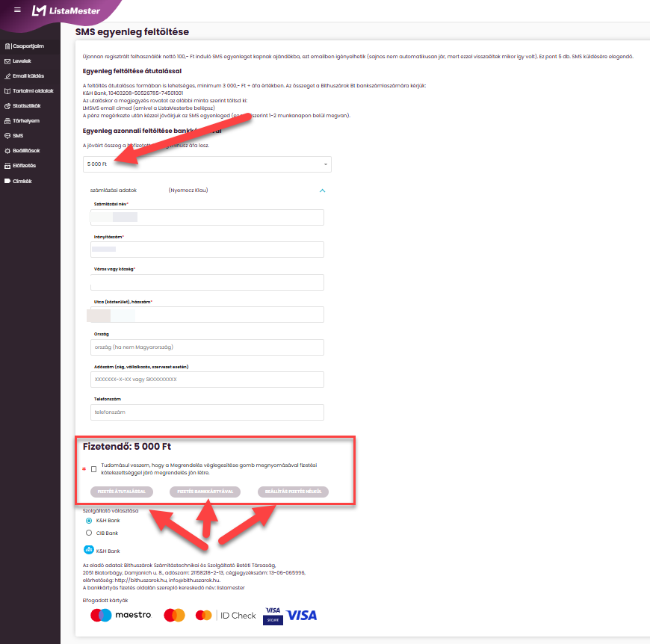
Task: Click the Fizetendő: 5 000 Ft total
Action: (127, 446)
